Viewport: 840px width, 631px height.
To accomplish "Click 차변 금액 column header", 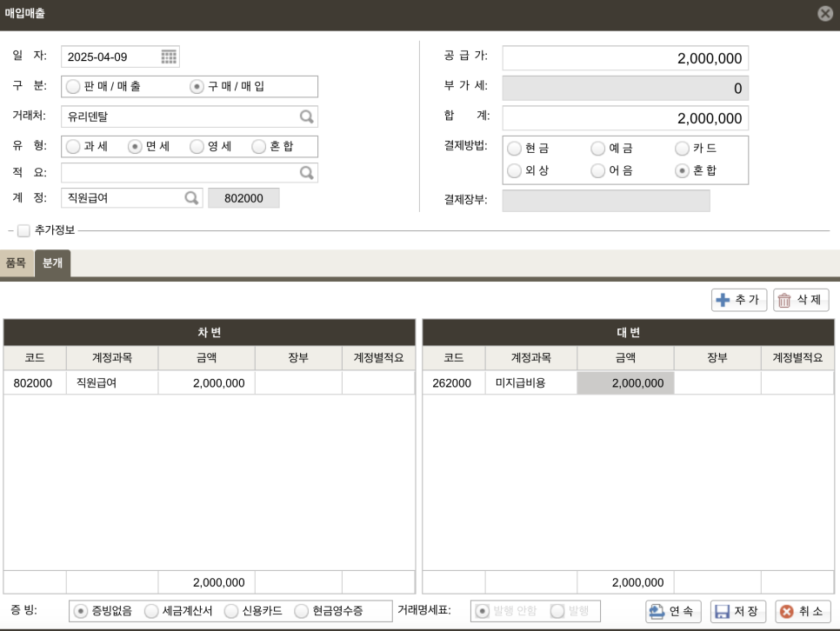I will [x=206, y=358].
